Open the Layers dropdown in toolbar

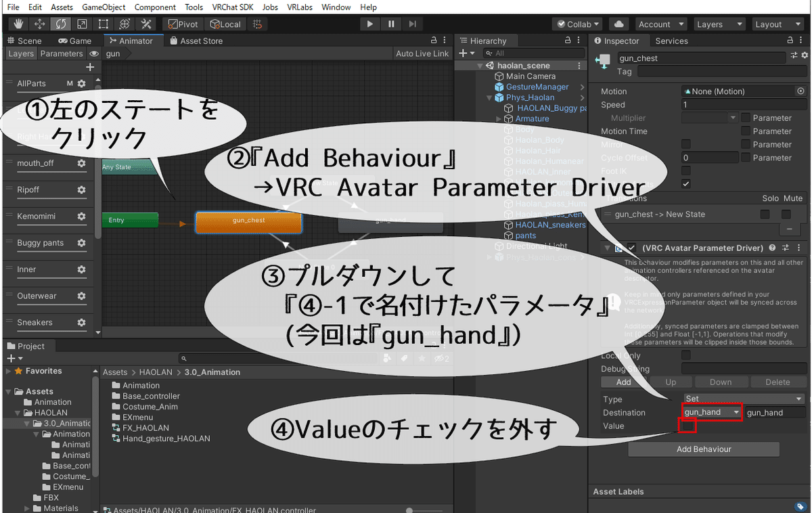(x=719, y=24)
